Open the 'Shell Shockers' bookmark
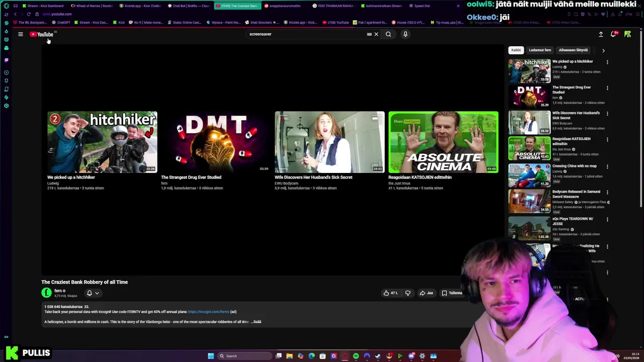This screenshot has width=644, height=362. pos(262,23)
